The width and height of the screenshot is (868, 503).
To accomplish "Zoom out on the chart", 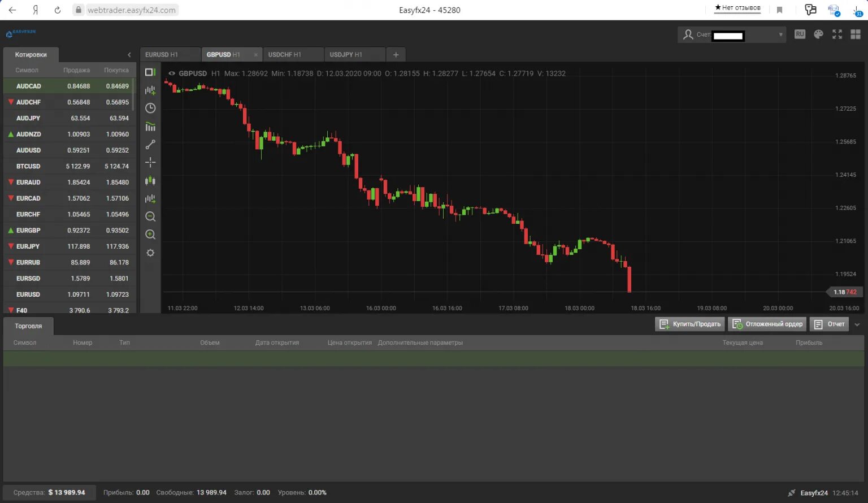I will click(150, 216).
